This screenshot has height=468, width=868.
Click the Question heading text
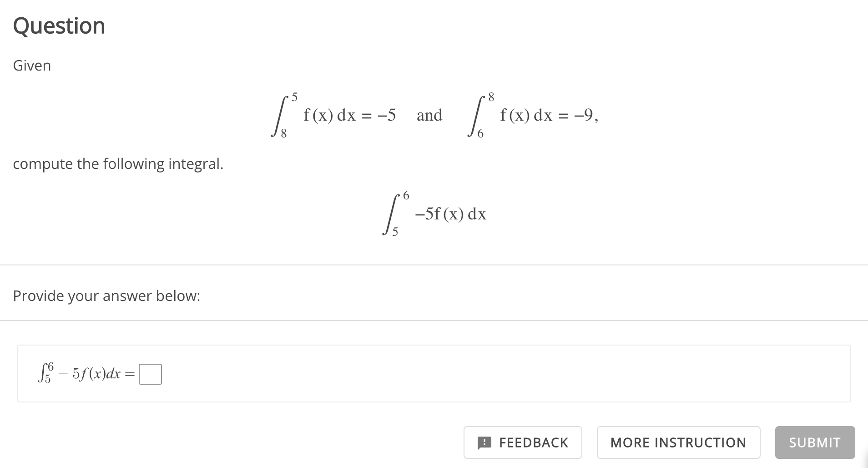tap(59, 25)
